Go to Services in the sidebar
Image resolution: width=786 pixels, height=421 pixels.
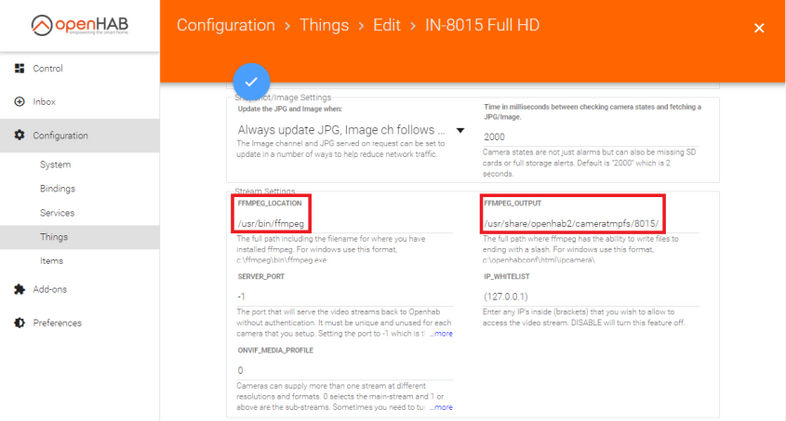(x=57, y=213)
